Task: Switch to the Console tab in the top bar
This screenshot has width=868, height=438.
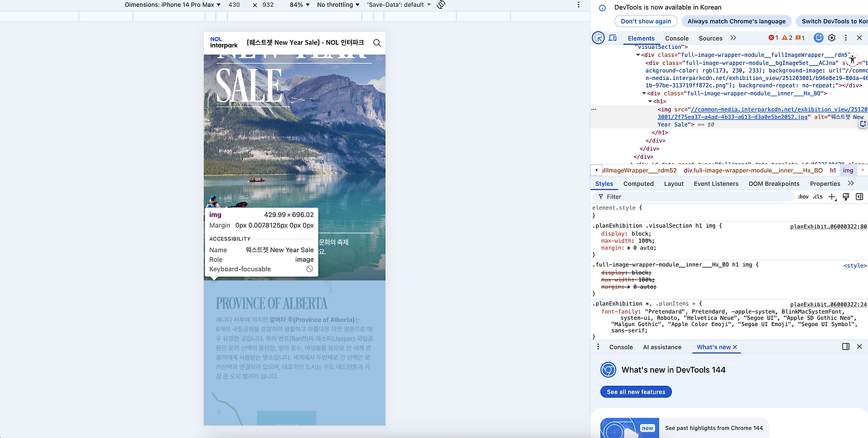Action: (677, 39)
